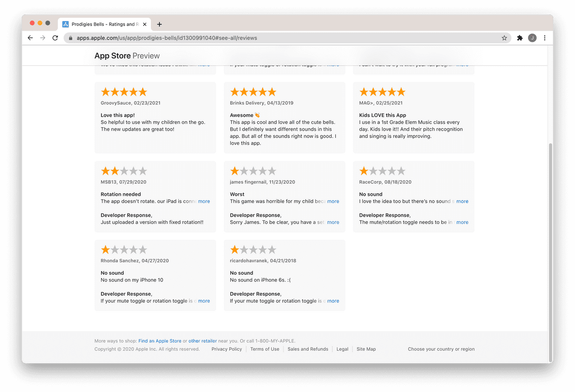Open the Chrome profile avatar
575x392 pixels.
click(x=532, y=38)
